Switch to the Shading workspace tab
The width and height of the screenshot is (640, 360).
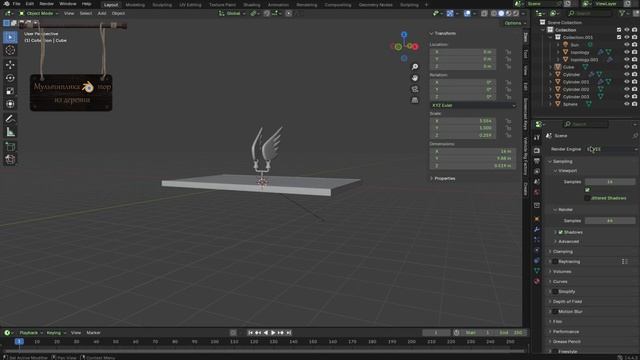(251, 5)
